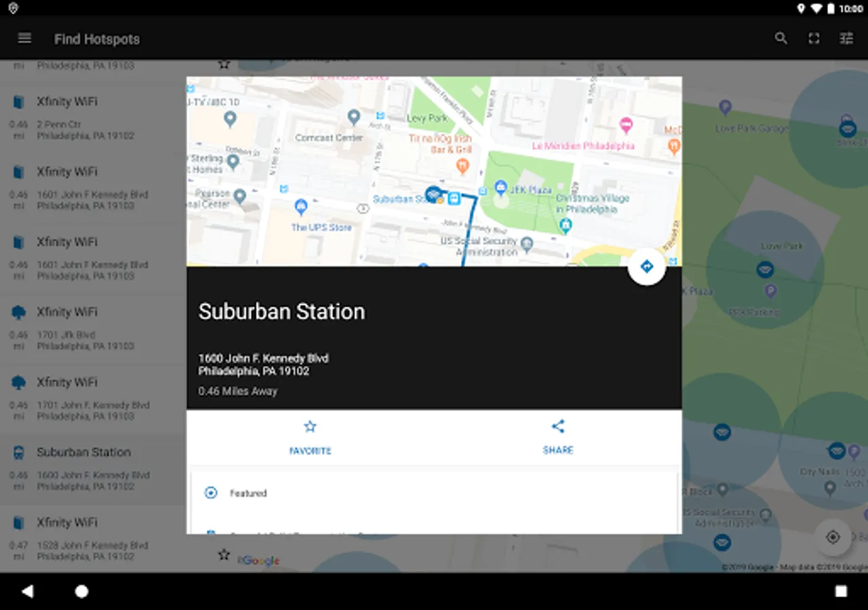The width and height of the screenshot is (868, 610).
Task: Open the filter settings sliders icon
Action: tap(846, 39)
